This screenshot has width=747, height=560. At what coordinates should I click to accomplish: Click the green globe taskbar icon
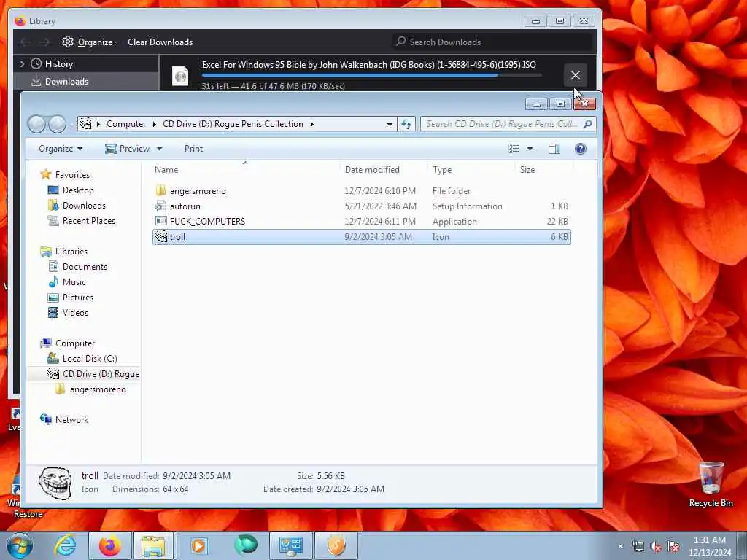coord(245,545)
